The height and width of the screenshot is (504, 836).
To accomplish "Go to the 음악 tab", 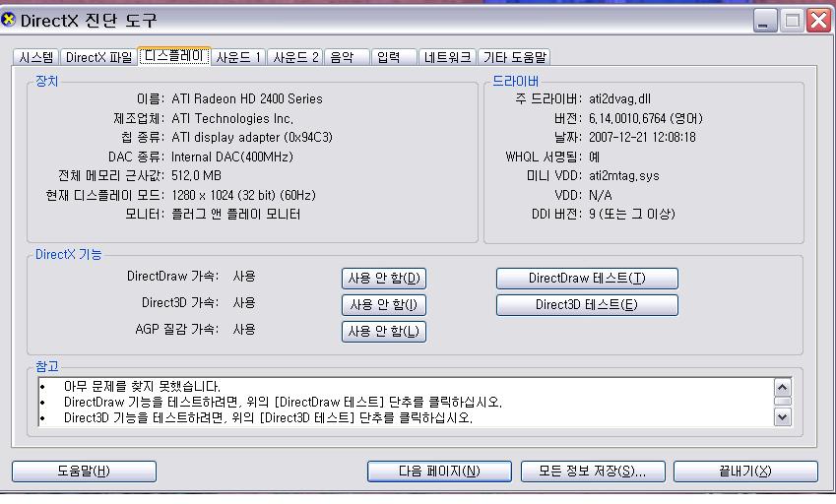I will pyautogui.click(x=347, y=57).
